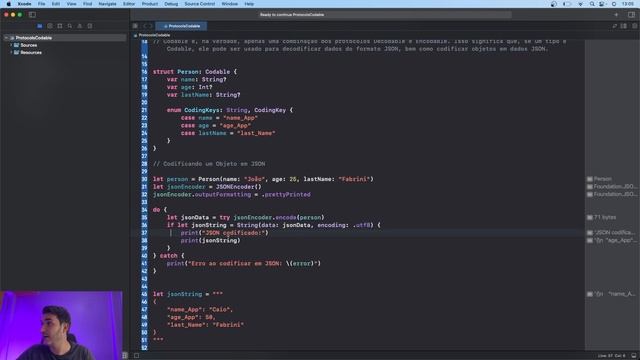Click print(jsonString) on line 38
Image resolution: width=640 pixels, height=360 pixels.
pyautogui.click(x=211, y=240)
